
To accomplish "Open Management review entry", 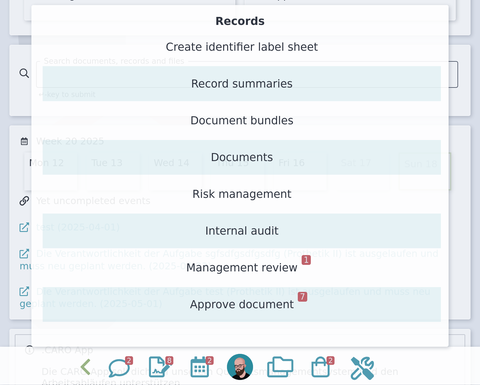I will (242, 268).
